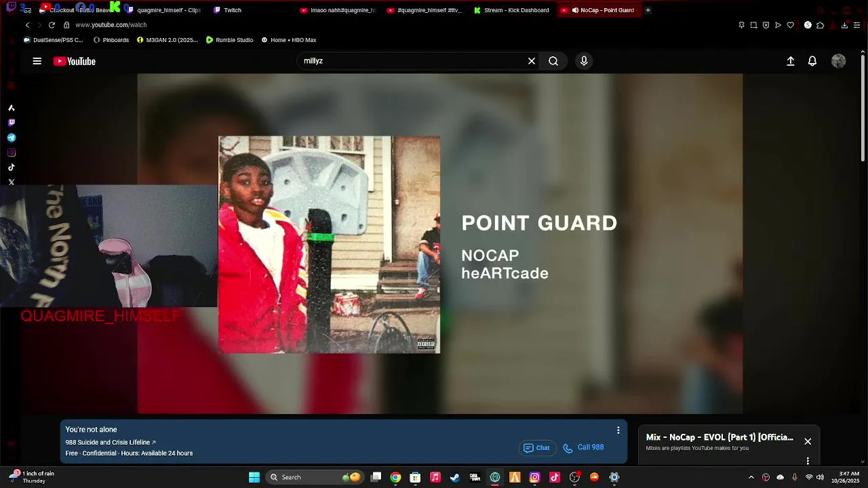Click the youtube.com/watch address bar
Viewport: 868px width, 488px height.
111,25
